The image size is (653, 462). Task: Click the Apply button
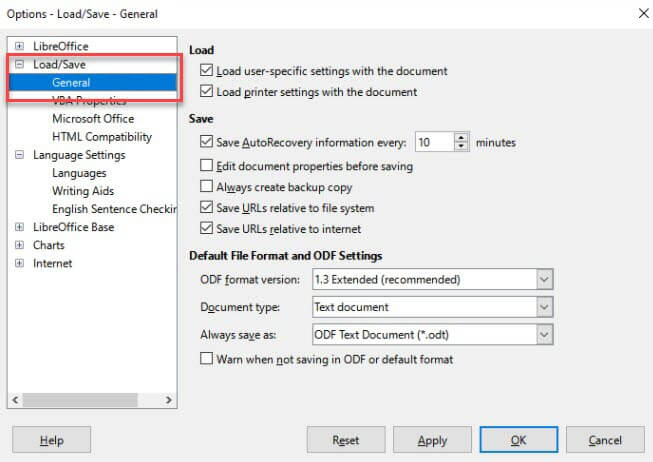pos(432,440)
